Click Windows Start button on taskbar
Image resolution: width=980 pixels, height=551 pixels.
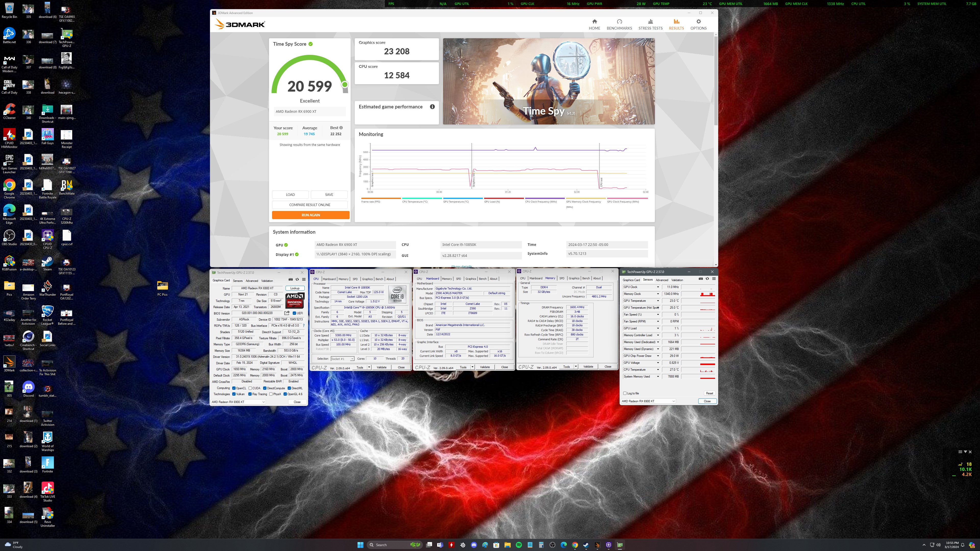360,545
